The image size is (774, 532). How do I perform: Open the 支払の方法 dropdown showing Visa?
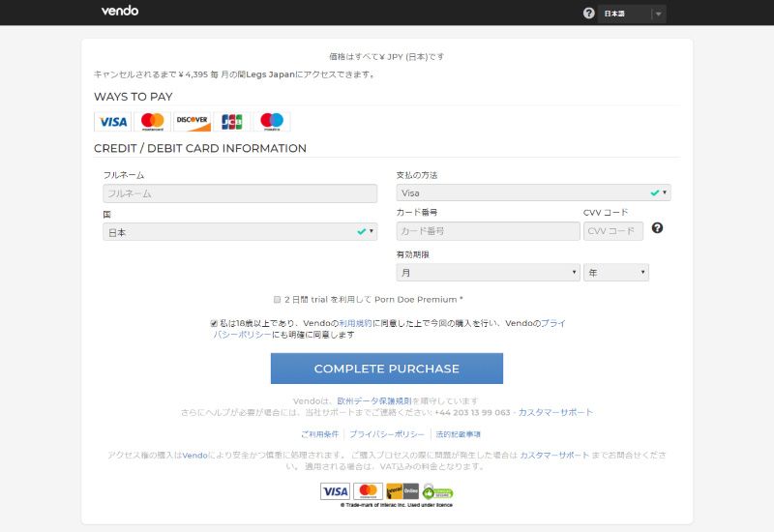533,192
